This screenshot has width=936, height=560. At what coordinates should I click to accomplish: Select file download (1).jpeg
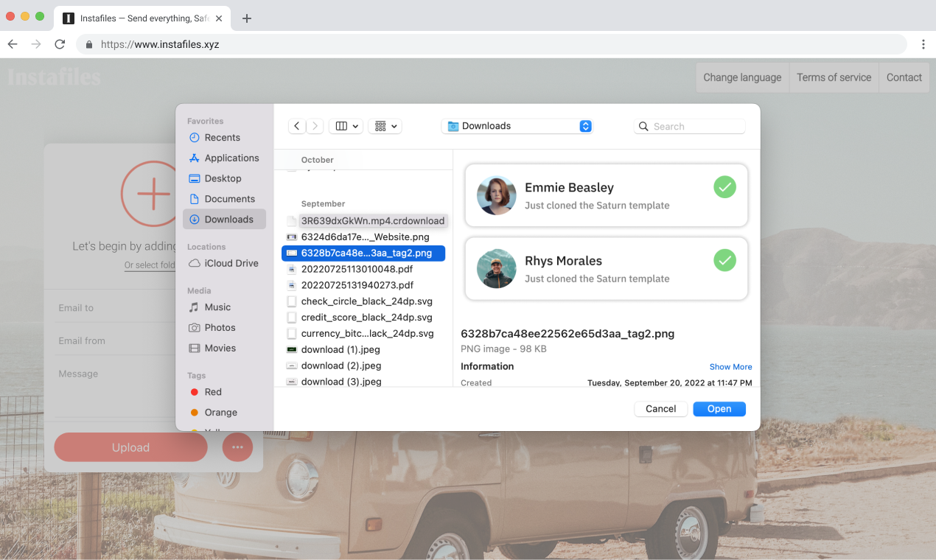pyautogui.click(x=363, y=349)
